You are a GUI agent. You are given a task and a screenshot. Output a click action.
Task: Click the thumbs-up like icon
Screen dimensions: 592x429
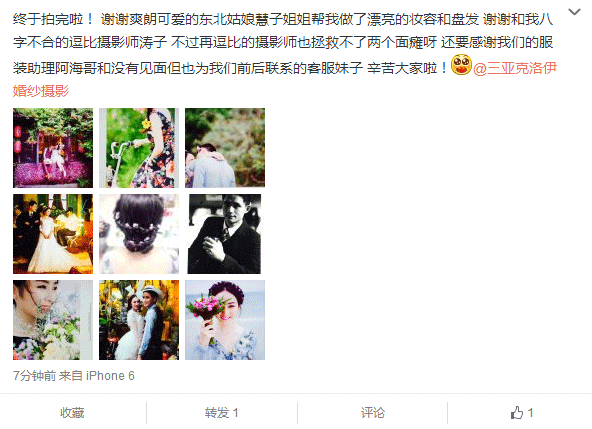tap(517, 412)
